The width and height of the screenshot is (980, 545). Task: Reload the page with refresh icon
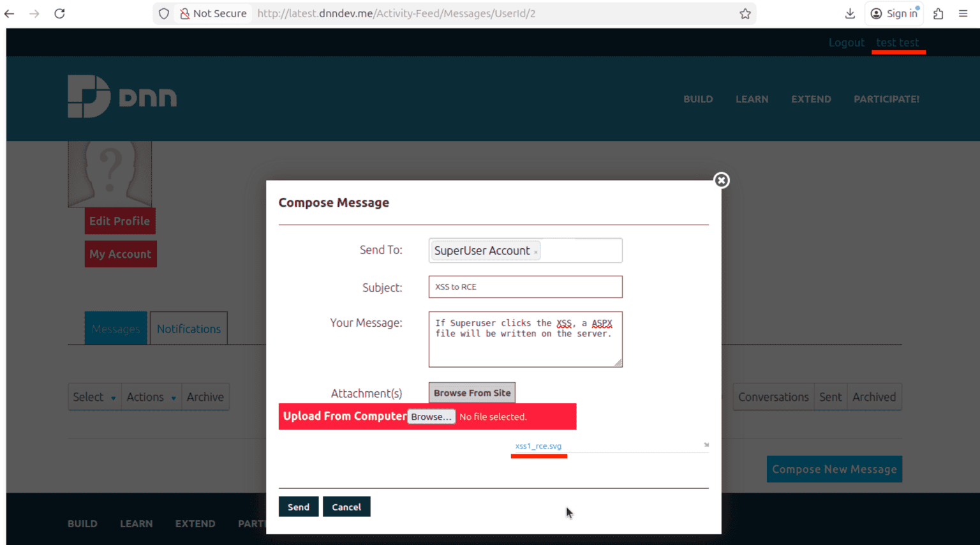(x=59, y=13)
